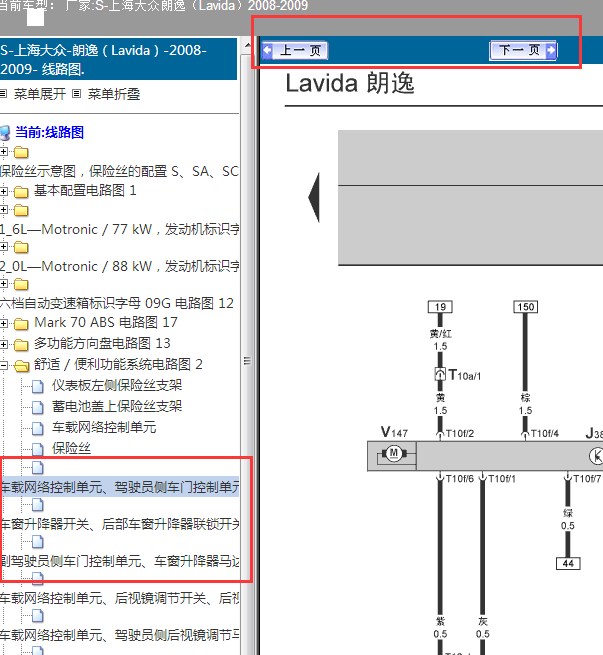Click page icon above 副驾驶员侧车门控制单元 text
Image resolution: width=603 pixels, height=655 pixels.
pyautogui.click(x=38, y=542)
